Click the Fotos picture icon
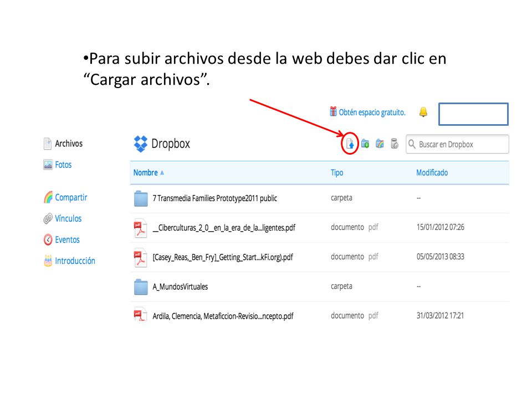The width and height of the screenshot is (532, 399). (48, 165)
